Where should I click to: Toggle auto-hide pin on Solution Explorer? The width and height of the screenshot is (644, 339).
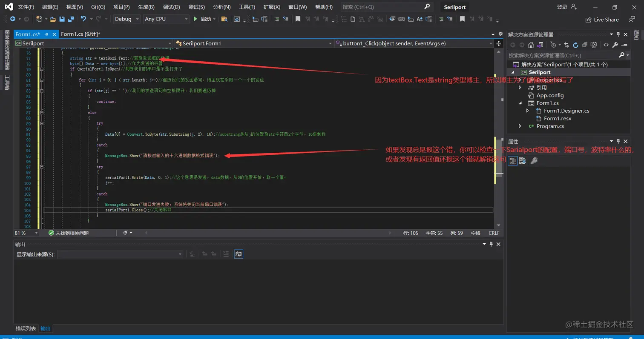click(618, 34)
